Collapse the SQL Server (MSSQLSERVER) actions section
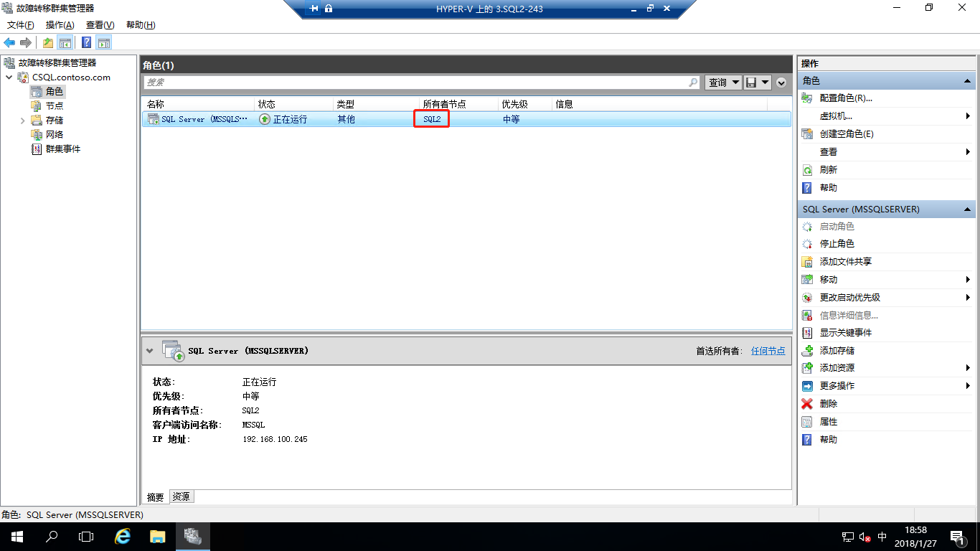This screenshot has width=980, height=551. click(969, 209)
